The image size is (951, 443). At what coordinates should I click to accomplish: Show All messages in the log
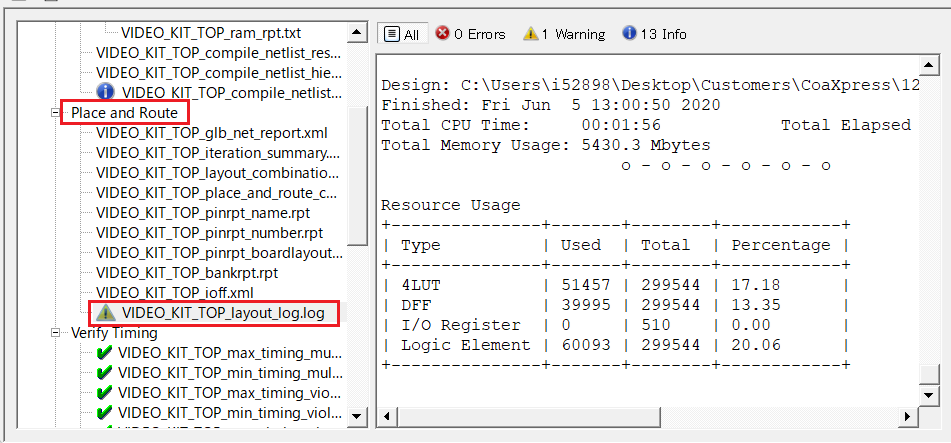[402, 34]
